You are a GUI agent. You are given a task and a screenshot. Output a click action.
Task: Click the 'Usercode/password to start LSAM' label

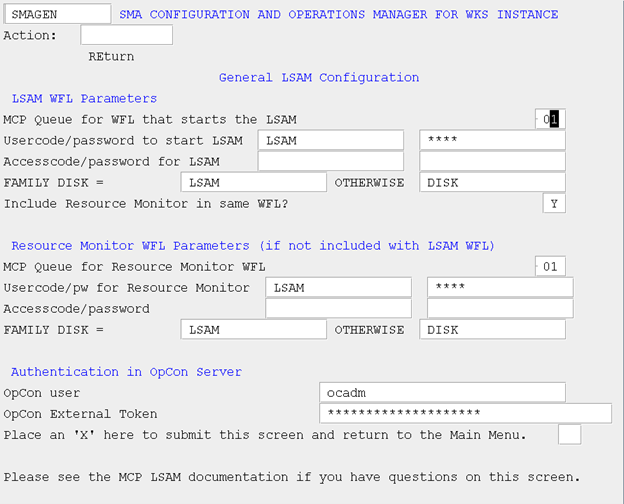123,141
